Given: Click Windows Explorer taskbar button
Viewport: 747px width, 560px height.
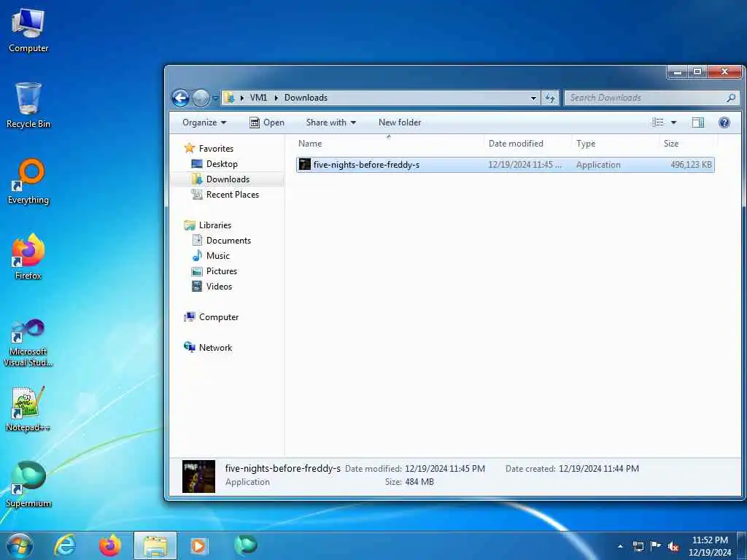Looking at the screenshot, I should tap(155, 545).
